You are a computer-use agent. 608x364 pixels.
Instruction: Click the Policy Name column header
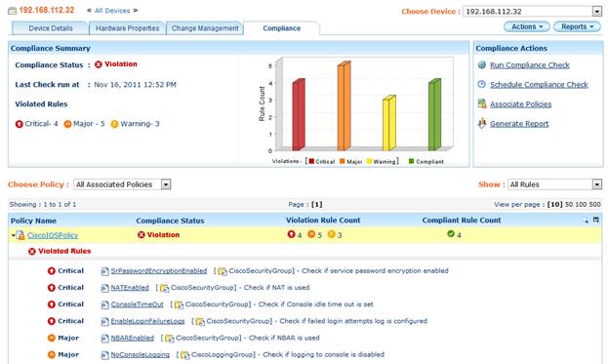[33, 221]
